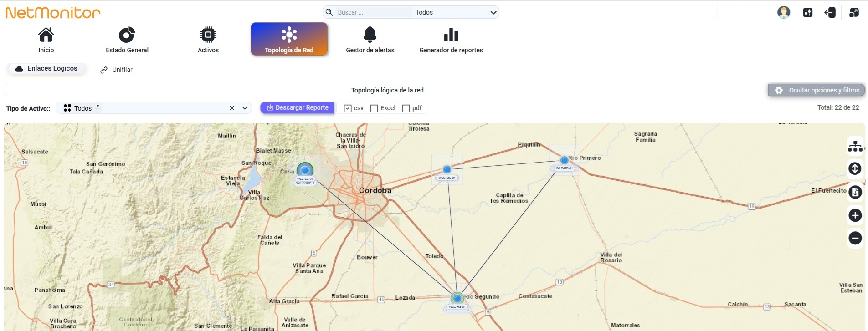This screenshot has height=331, width=868.
Task: Uncheck the csv format checkbox
Action: [x=348, y=108]
